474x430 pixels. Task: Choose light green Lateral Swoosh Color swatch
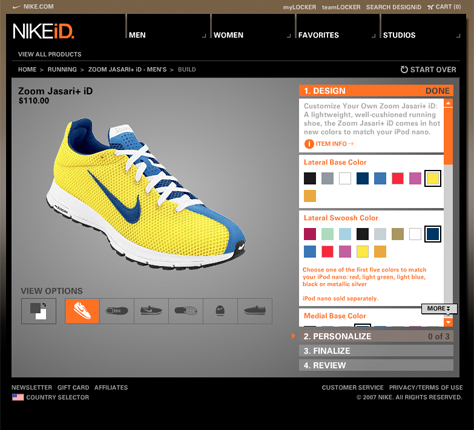[x=327, y=234]
